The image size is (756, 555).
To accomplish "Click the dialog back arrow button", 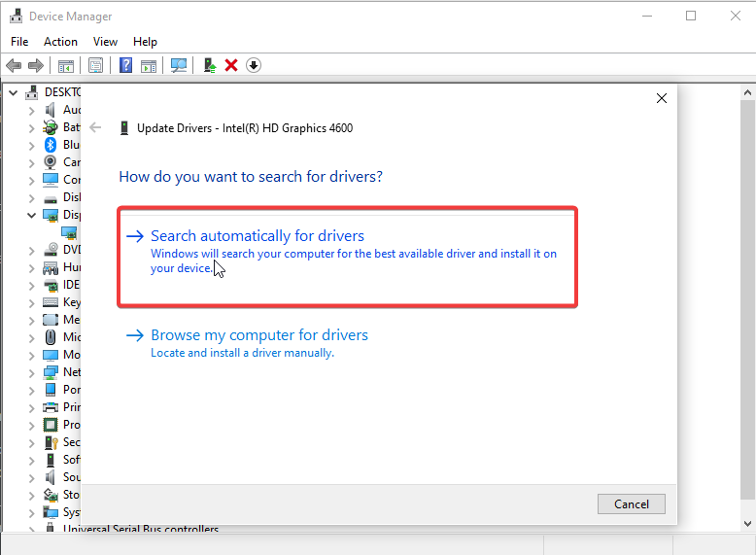I will pos(95,127).
